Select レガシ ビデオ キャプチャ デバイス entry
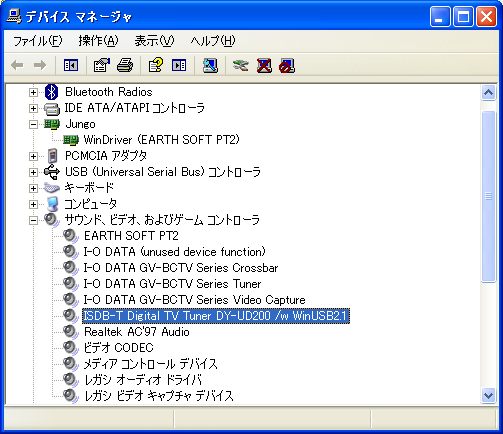The image size is (503, 434). 159,396
